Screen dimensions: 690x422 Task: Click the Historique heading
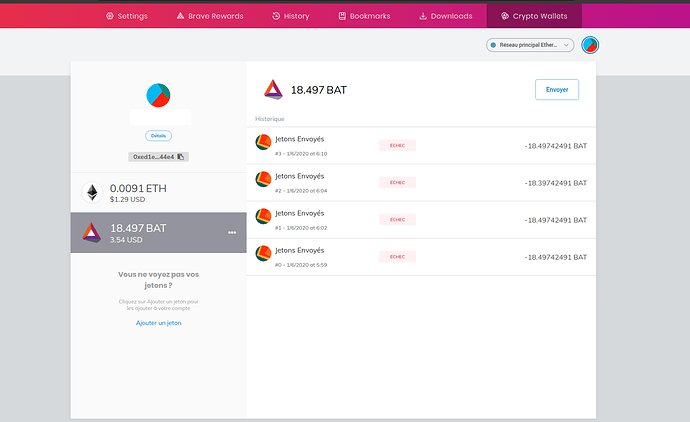click(x=270, y=119)
